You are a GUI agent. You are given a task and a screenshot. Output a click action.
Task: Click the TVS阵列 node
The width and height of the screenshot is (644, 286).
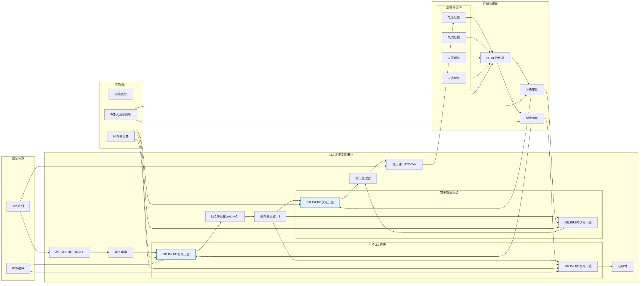(18, 206)
